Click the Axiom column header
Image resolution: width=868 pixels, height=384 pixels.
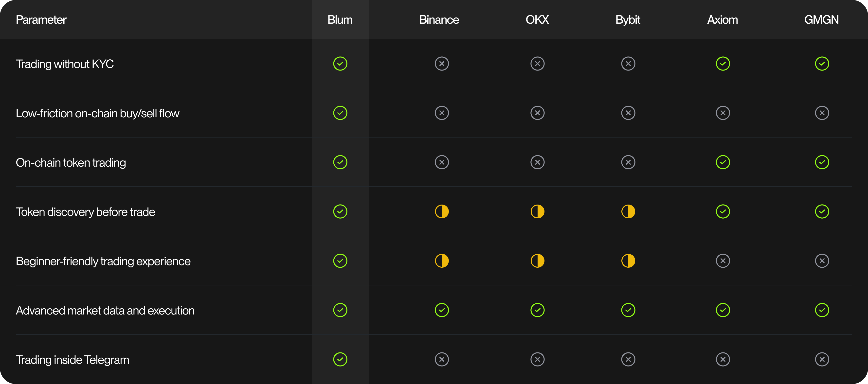[723, 19]
